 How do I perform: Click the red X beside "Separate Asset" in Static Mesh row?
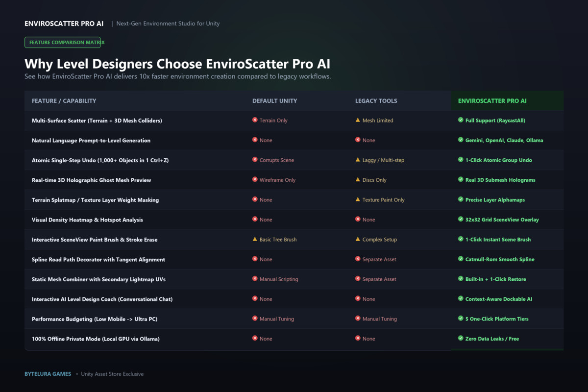click(x=358, y=279)
